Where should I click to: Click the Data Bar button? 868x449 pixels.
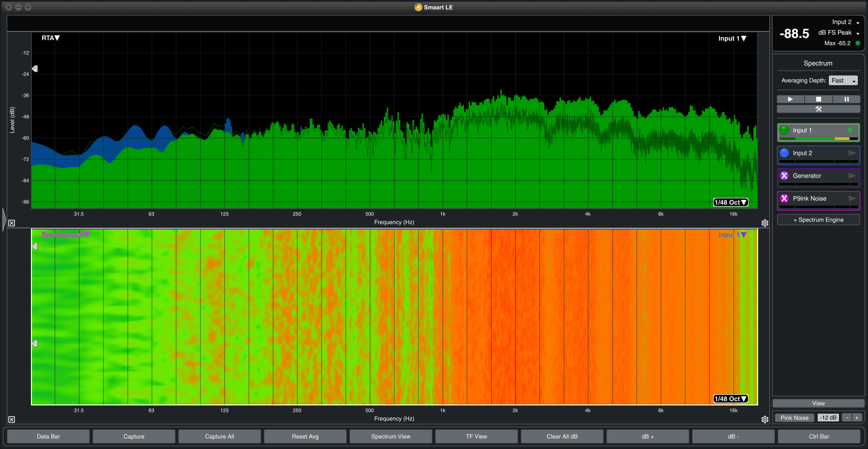pos(48,436)
